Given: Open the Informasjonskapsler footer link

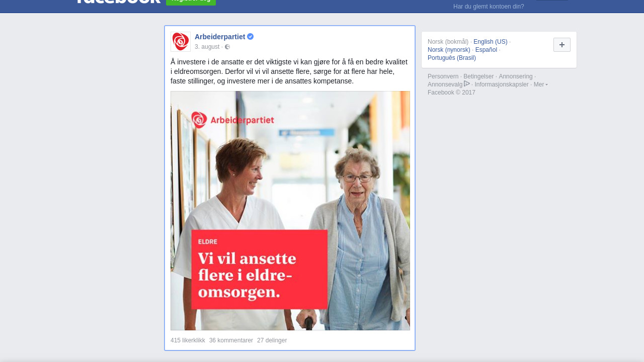Looking at the screenshot, I should [x=502, y=84].
